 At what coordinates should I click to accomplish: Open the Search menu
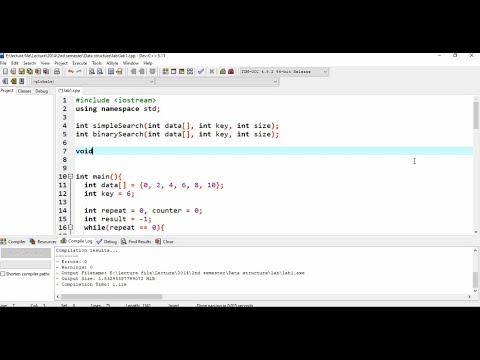pyautogui.click(x=29, y=63)
